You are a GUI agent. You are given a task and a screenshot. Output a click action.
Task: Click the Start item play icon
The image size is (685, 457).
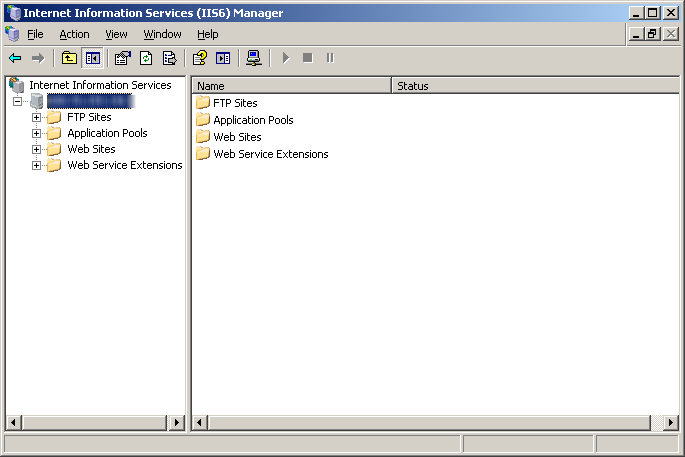286,58
